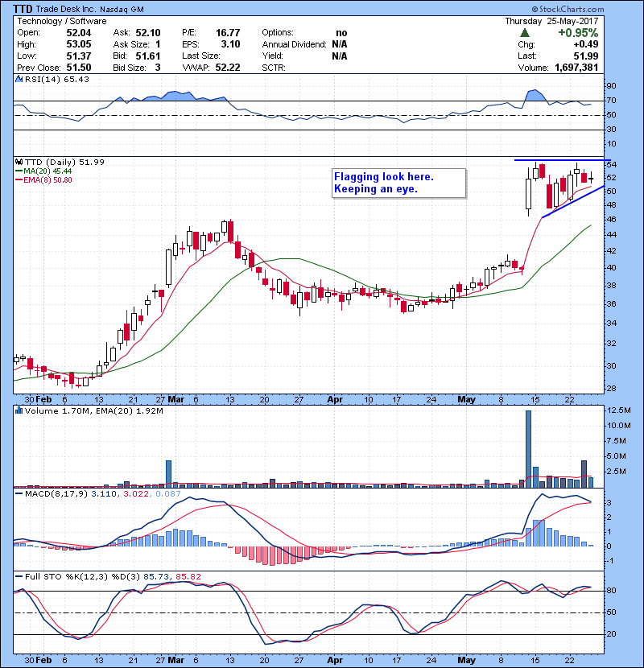Click the stochastic %K value 85.73
Image resolution: width=644 pixels, height=668 pixels.
pyautogui.click(x=156, y=577)
